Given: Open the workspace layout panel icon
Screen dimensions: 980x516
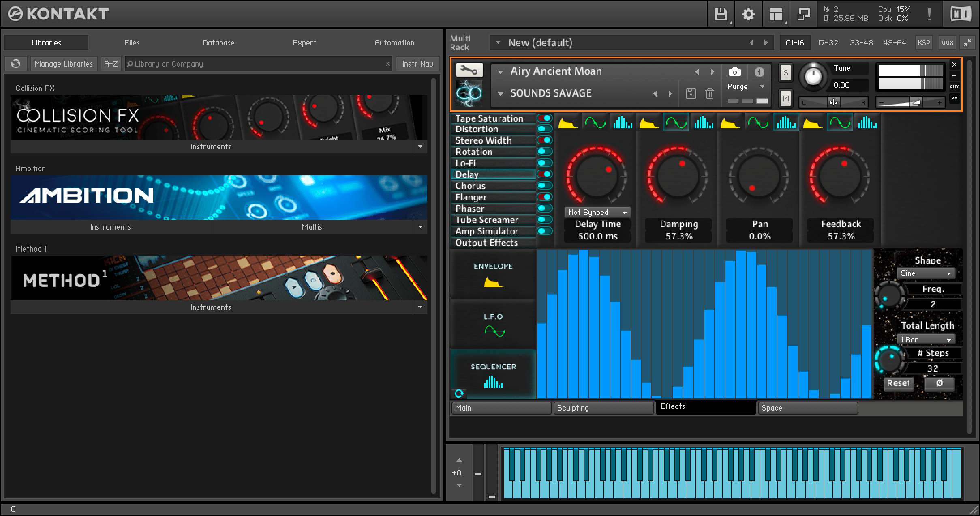Looking at the screenshot, I should [776, 14].
